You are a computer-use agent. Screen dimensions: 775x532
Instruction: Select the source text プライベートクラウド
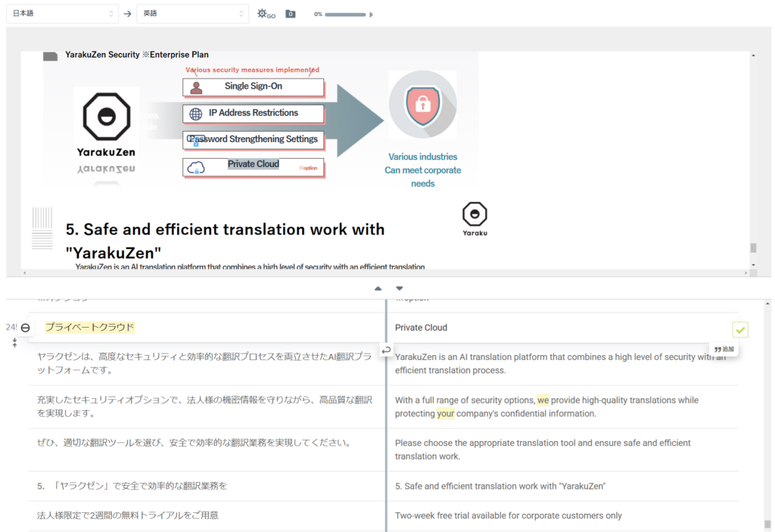pos(89,327)
